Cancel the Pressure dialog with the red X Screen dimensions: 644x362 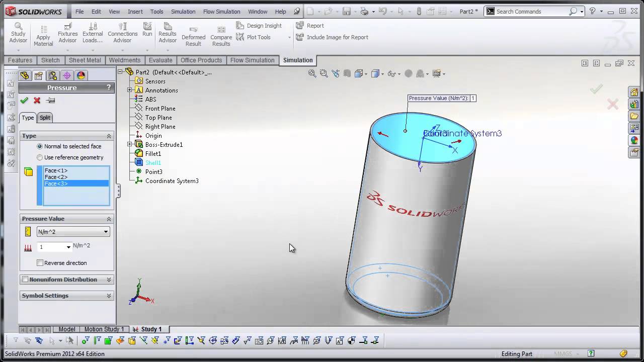[37, 101]
